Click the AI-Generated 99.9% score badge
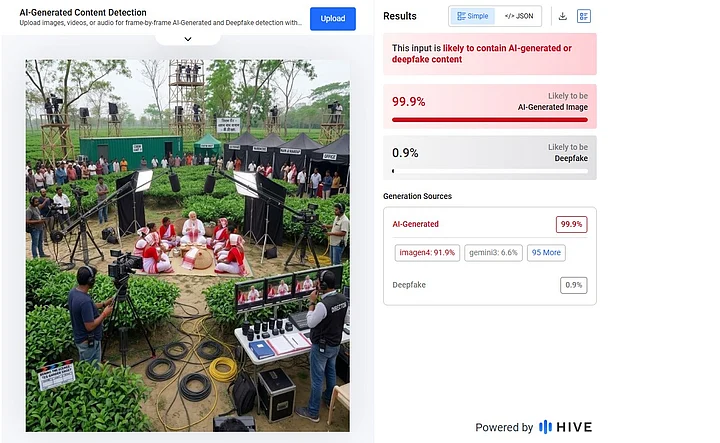Viewport: 720px width, 443px height. (571, 224)
